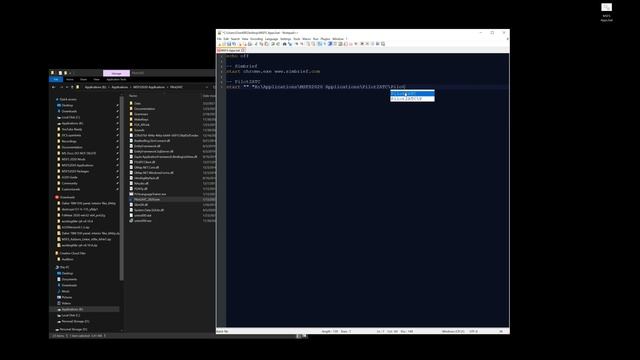Choose the second autocomplete suggestion
Viewport: 640px width, 360px height.
[412, 98]
